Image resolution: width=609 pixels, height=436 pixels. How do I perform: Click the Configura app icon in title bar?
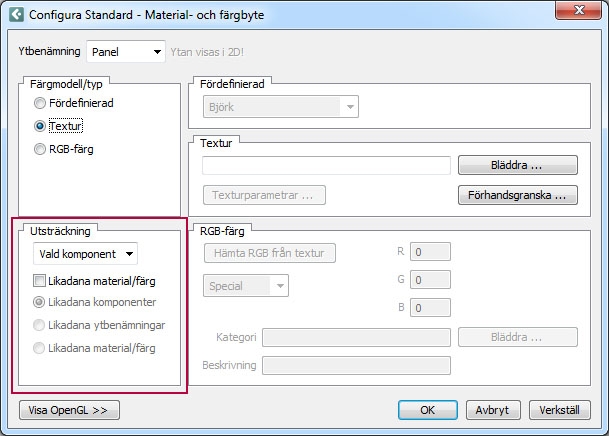tap(15, 15)
